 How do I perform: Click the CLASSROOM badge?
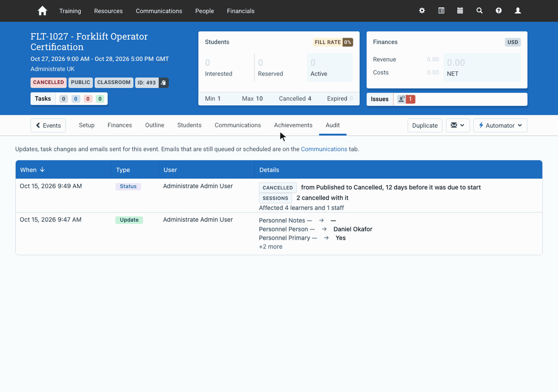pyautogui.click(x=114, y=83)
